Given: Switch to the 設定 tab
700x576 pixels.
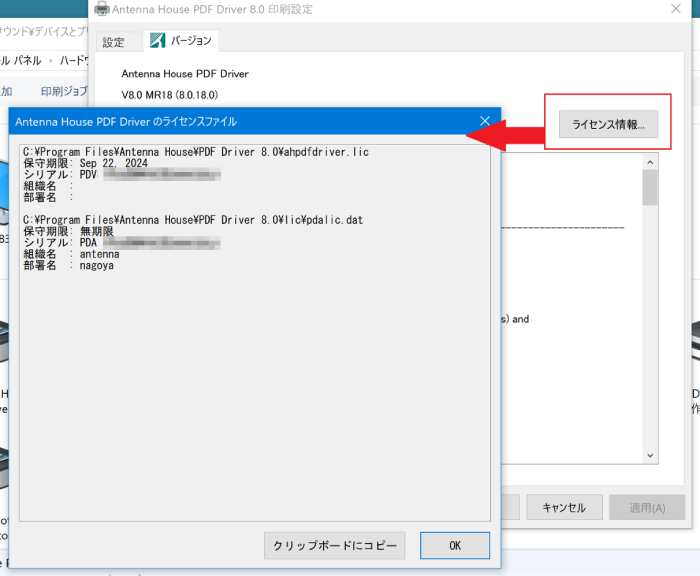Looking at the screenshot, I should 114,42.
